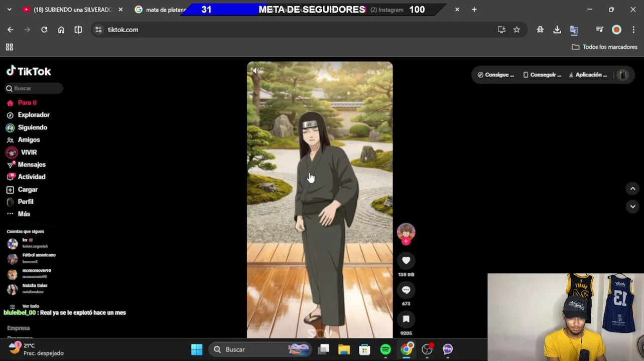Open the Windows Start menu

tap(197, 349)
